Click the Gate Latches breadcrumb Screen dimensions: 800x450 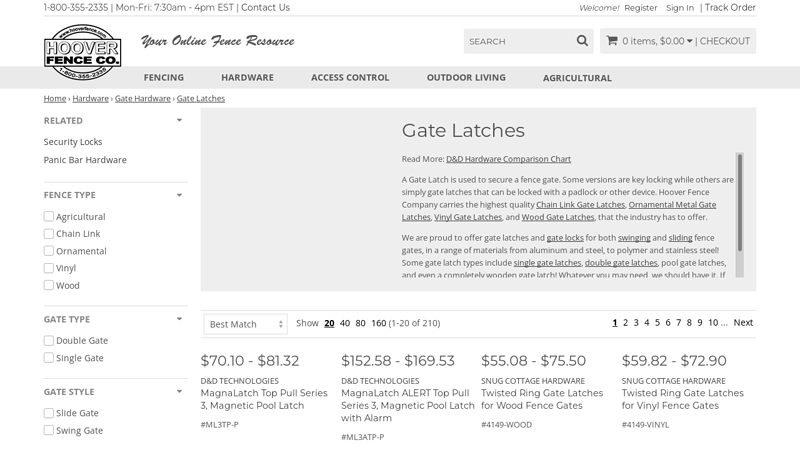(x=201, y=98)
